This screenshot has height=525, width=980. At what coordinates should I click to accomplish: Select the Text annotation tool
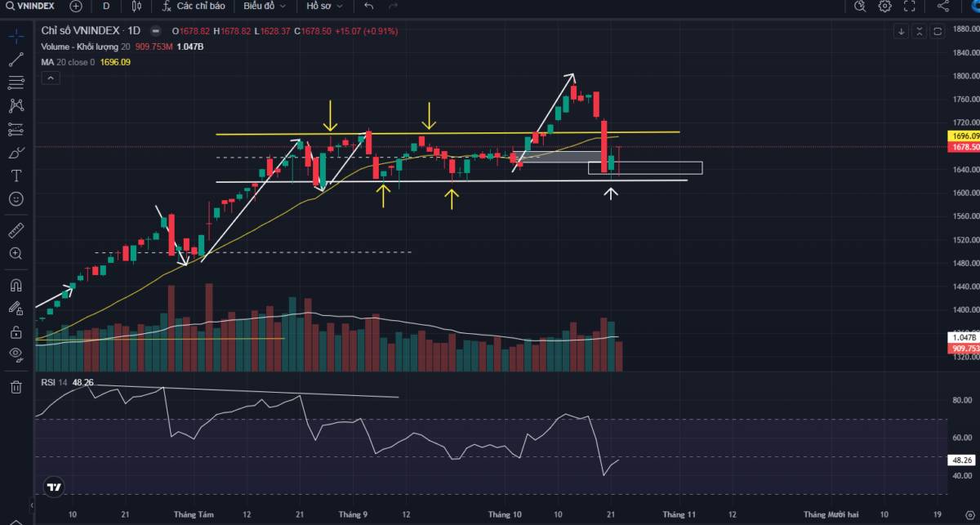point(16,175)
